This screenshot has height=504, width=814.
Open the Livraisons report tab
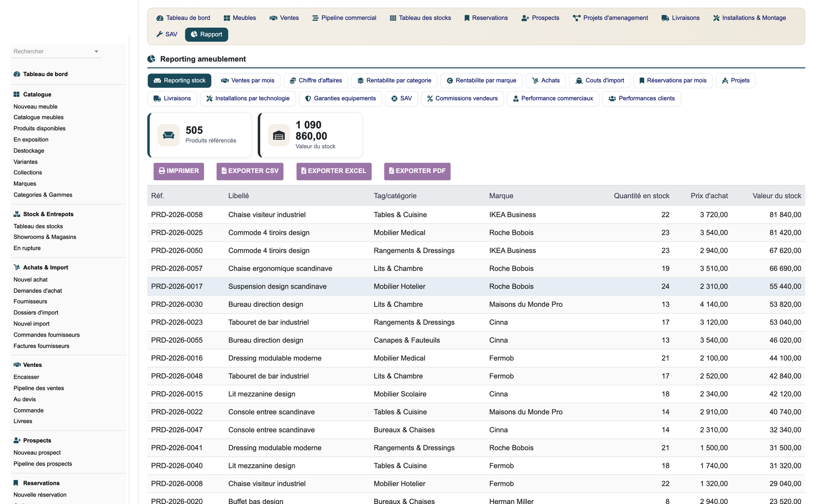point(172,99)
